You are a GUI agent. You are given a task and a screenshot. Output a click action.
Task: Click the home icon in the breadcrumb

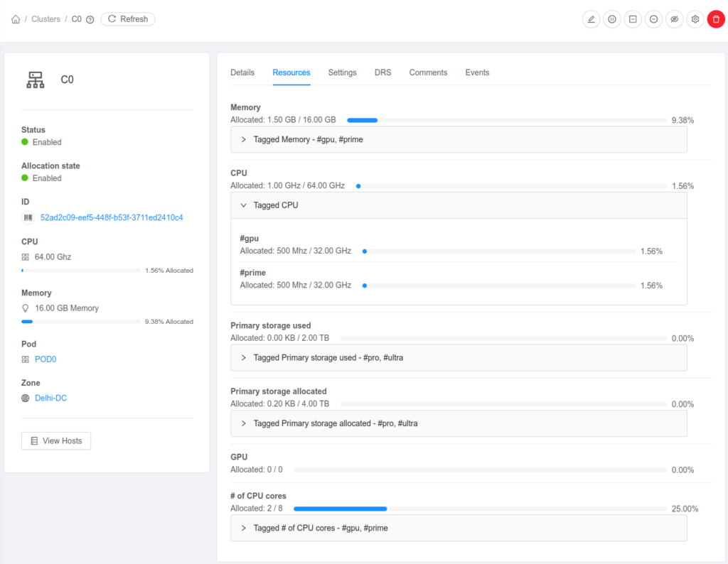point(16,19)
